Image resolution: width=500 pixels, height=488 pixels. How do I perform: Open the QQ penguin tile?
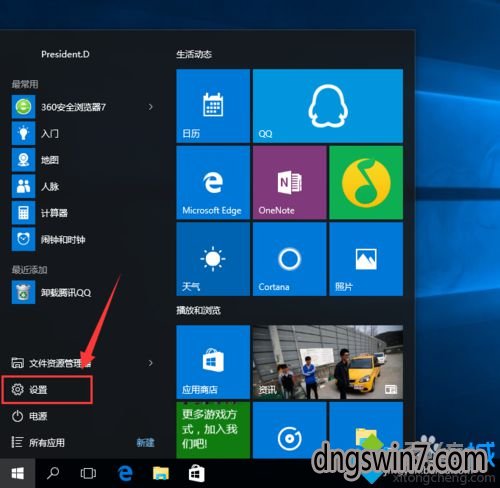coord(328,106)
